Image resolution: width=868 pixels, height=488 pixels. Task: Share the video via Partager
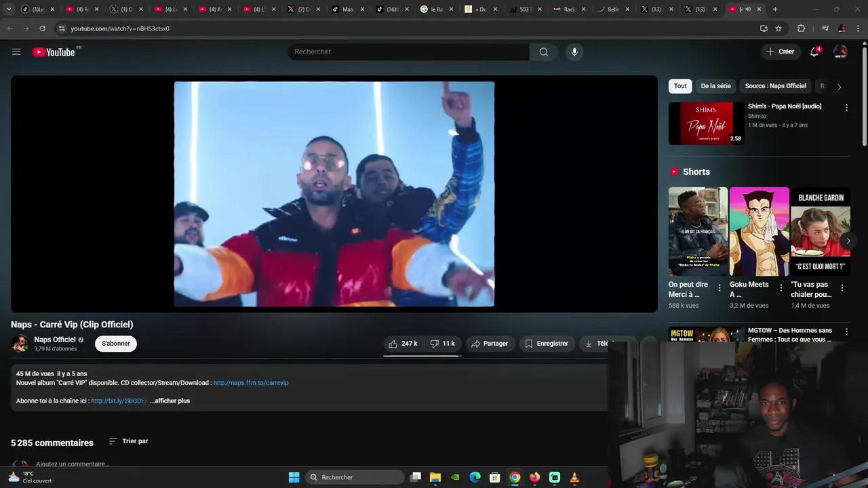click(490, 344)
